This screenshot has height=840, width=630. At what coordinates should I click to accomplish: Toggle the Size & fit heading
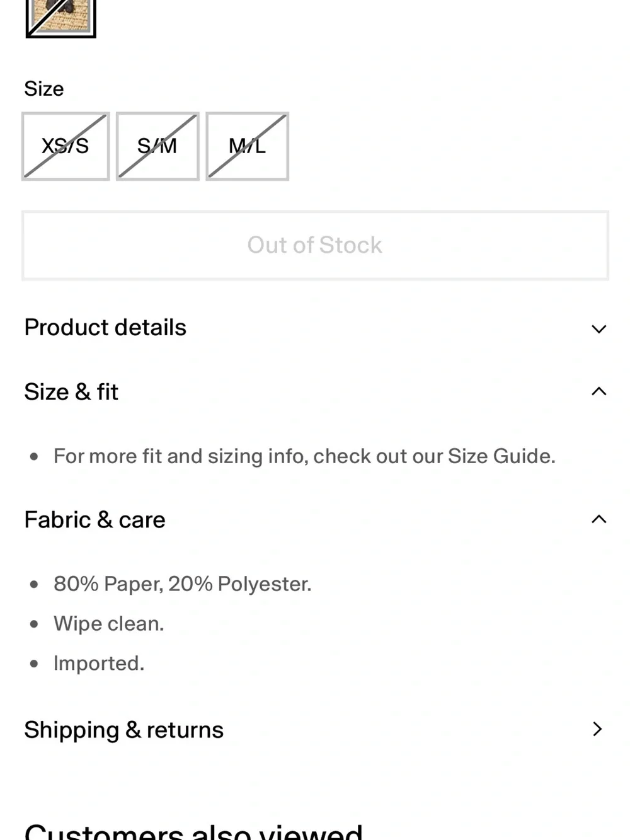pyautogui.click(x=71, y=392)
